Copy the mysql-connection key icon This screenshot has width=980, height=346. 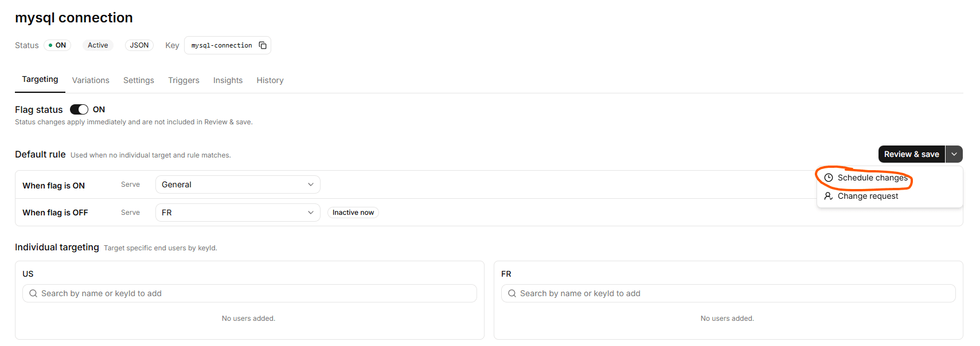coord(263,45)
